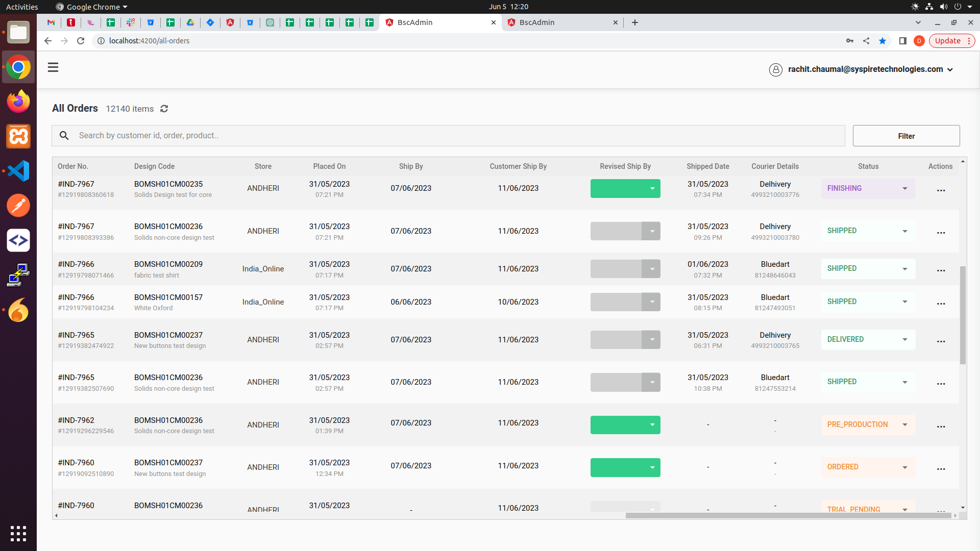Image resolution: width=980 pixels, height=551 pixels.
Task: Launch Postman from the Ubuntu dock
Action: [18, 206]
